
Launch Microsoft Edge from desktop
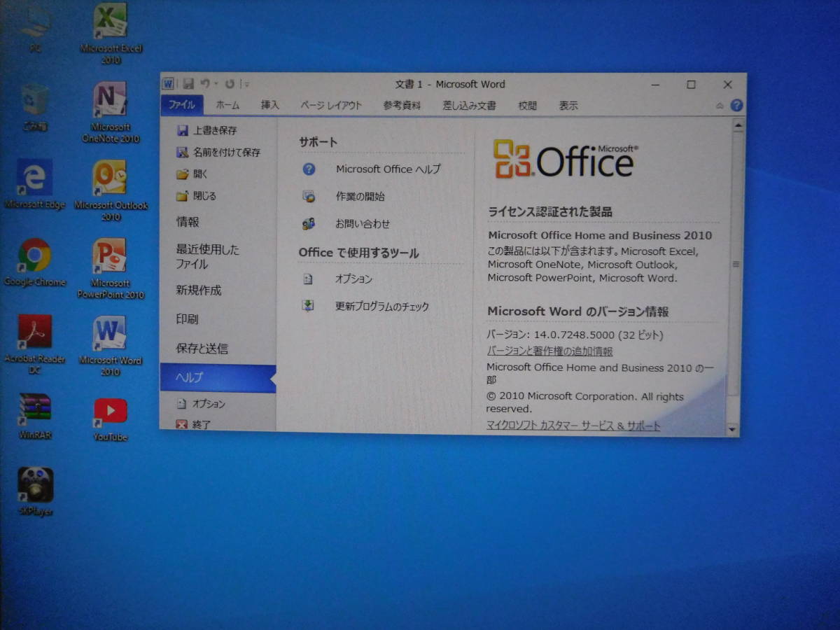pyautogui.click(x=34, y=185)
